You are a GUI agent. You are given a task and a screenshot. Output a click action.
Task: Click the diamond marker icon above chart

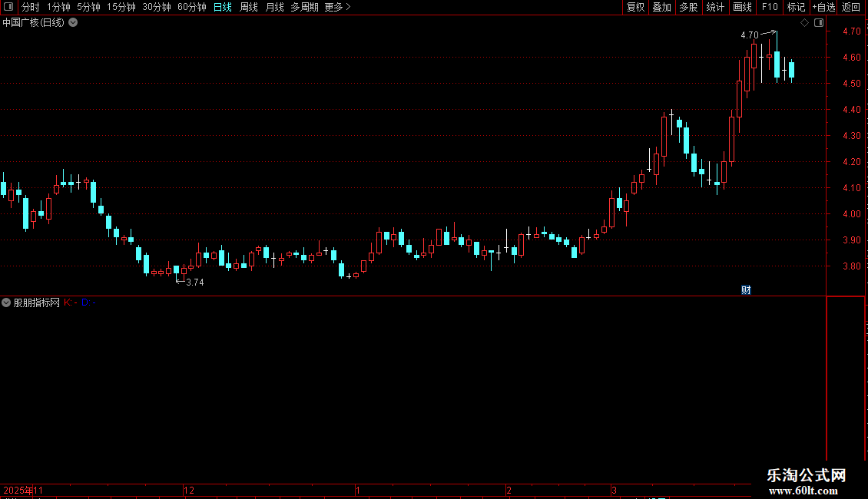[x=805, y=23]
